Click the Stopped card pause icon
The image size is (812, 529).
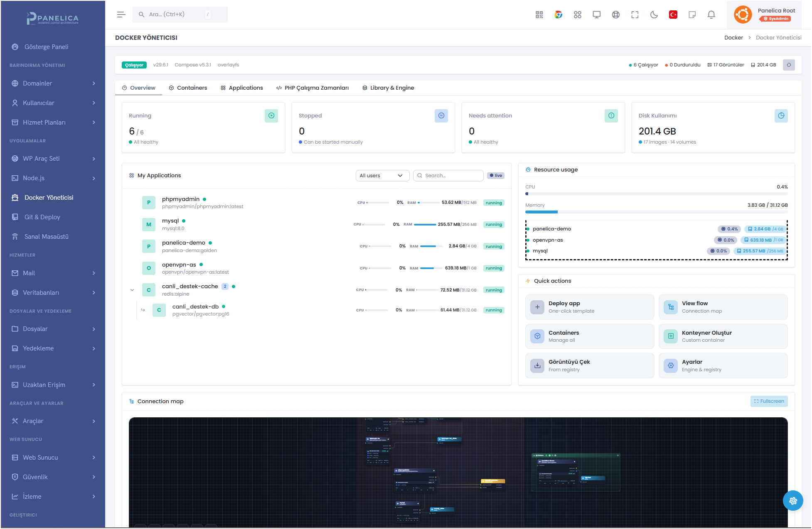pos(441,116)
